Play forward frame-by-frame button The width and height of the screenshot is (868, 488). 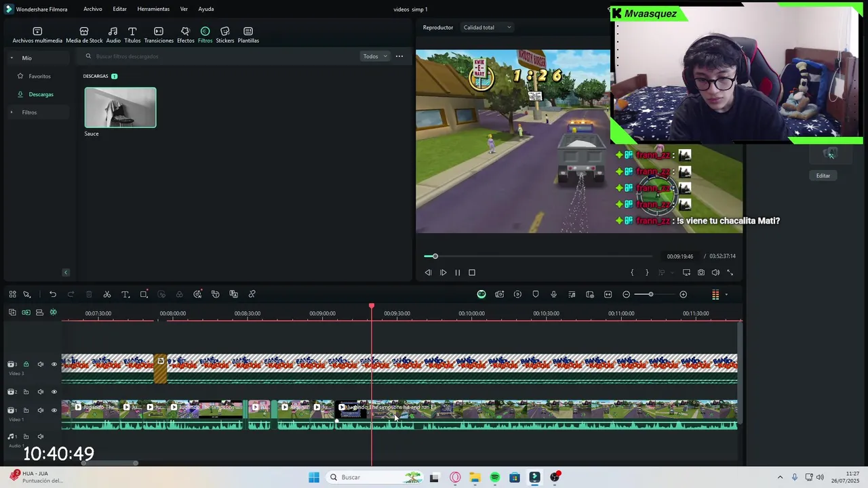(x=443, y=272)
